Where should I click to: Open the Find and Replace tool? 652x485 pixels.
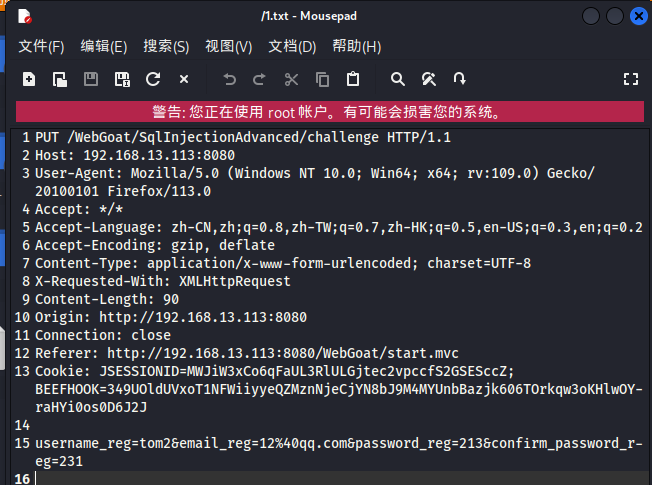click(429, 79)
